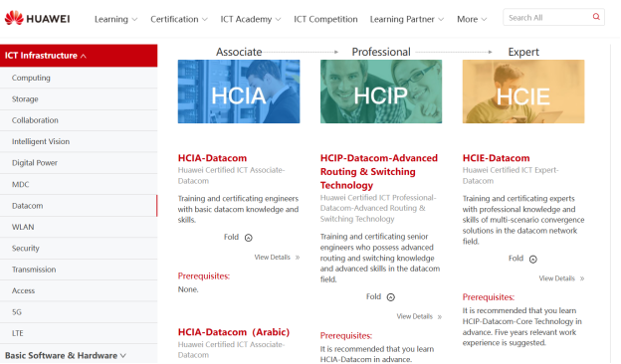Screen dimensions: 621x364
Task: Select LTE in the sidebar
Action: point(79,333)
